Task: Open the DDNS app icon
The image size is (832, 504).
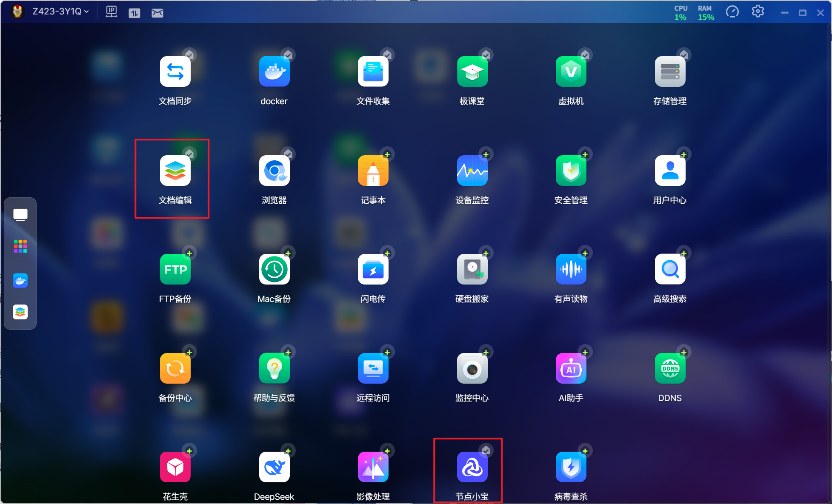Action: [670, 368]
